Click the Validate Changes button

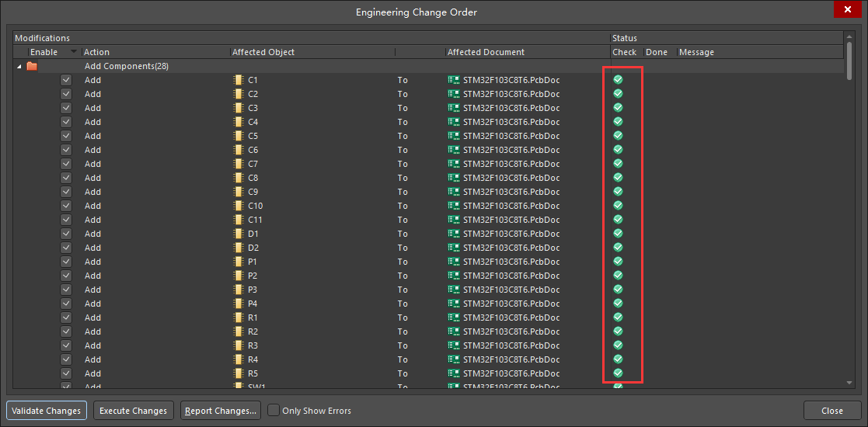coord(47,411)
